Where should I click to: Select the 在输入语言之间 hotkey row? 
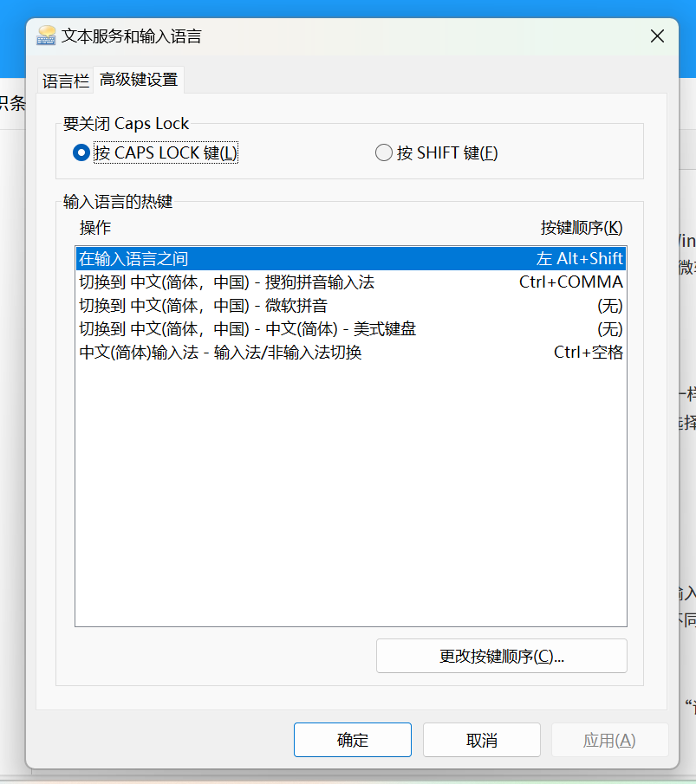point(351,258)
